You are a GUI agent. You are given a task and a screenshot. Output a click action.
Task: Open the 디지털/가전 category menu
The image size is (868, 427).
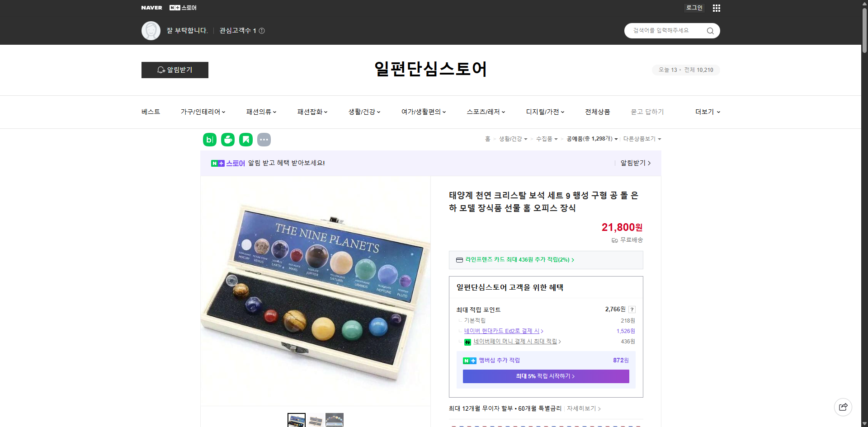[543, 112]
